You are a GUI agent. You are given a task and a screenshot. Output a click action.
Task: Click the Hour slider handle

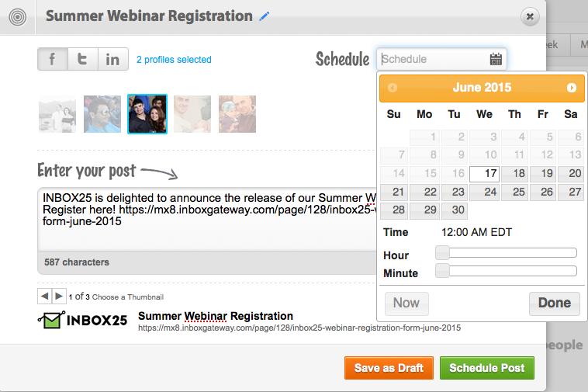point(442,252)
